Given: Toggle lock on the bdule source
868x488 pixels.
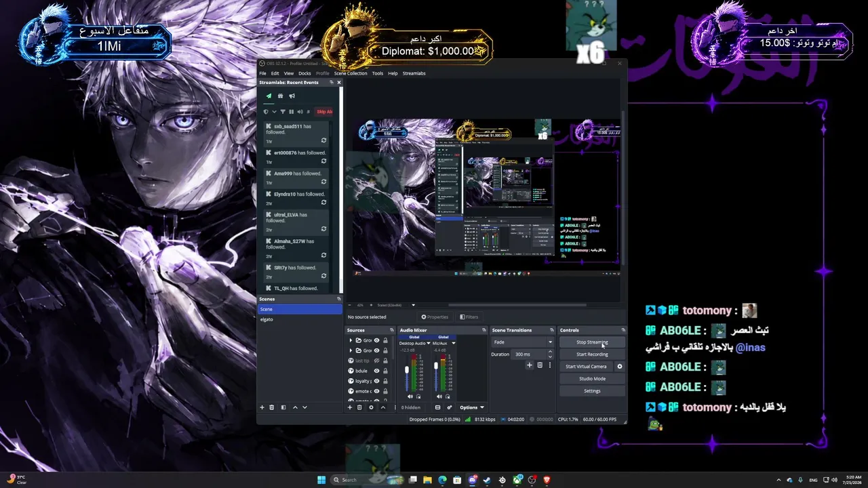Looking at the screenshot, I should (x=385, y=371).
